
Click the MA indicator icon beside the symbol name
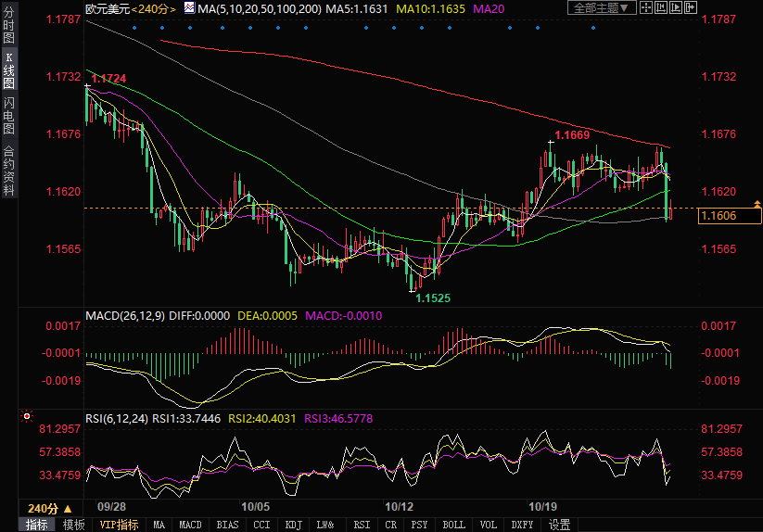pyautogui.click(x=189, y=7)
